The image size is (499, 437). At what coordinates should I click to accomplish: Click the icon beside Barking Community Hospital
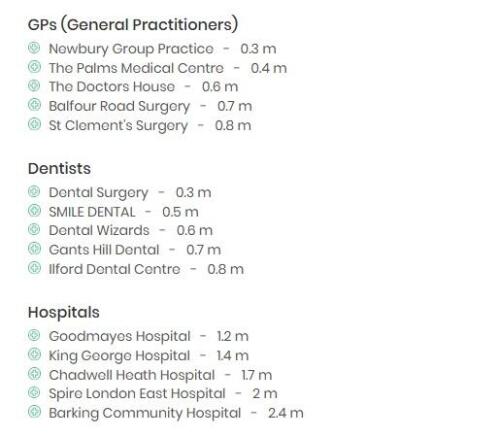pos(34,412)
